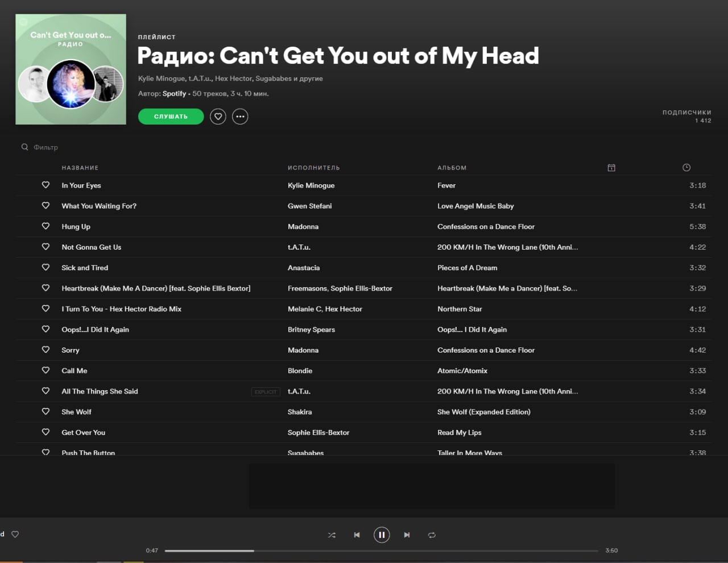Seek within the playback progress bar
The image size is (728, 563).
click(x=382, y=550)
